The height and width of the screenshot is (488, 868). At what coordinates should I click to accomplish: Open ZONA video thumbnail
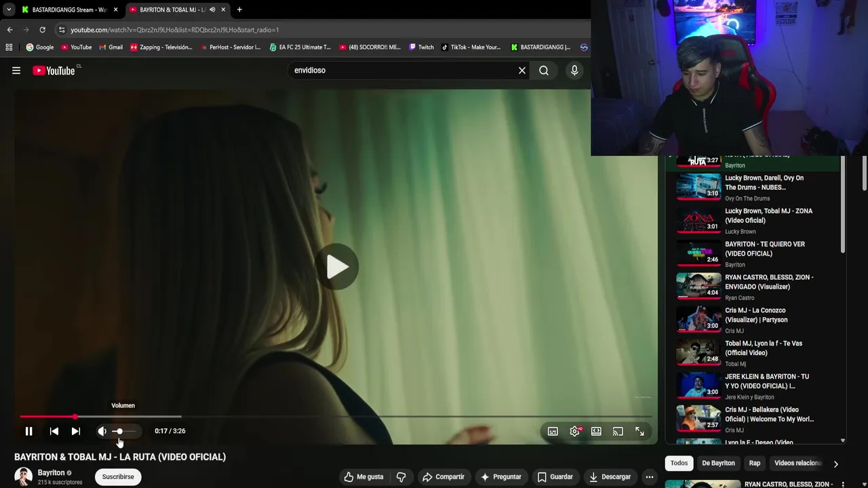698,220
